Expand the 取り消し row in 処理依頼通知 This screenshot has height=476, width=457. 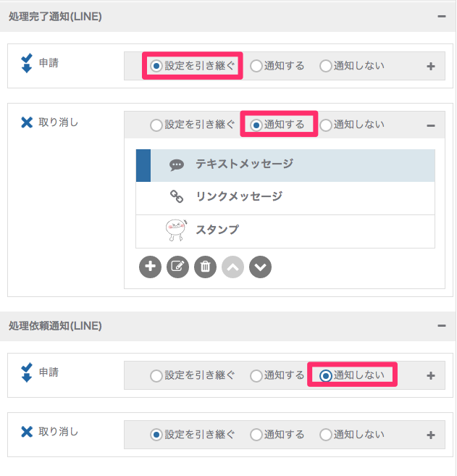pos(431,435)
